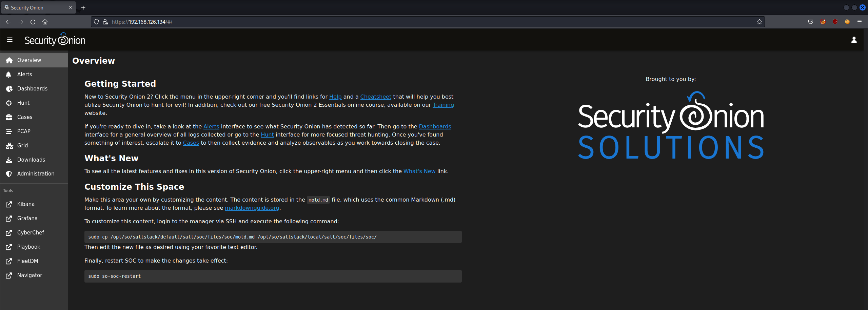Click the Hunt crosshair icon

click(9, 103)
